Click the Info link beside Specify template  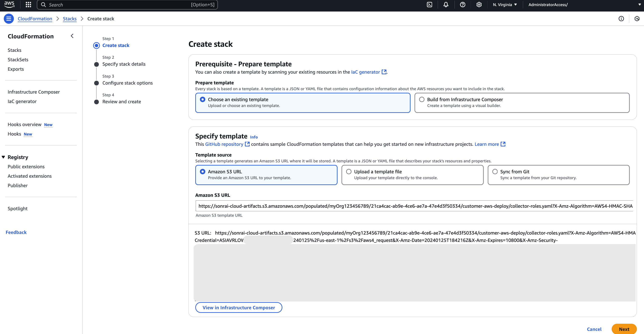[254, 137]
